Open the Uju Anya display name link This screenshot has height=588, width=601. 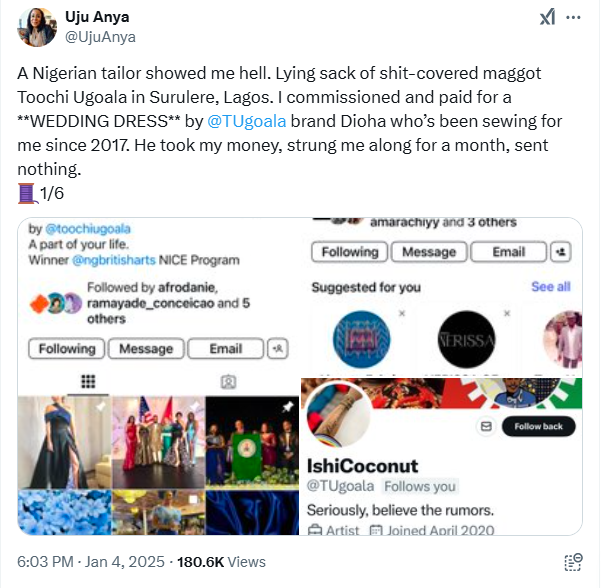pos(97,18)
